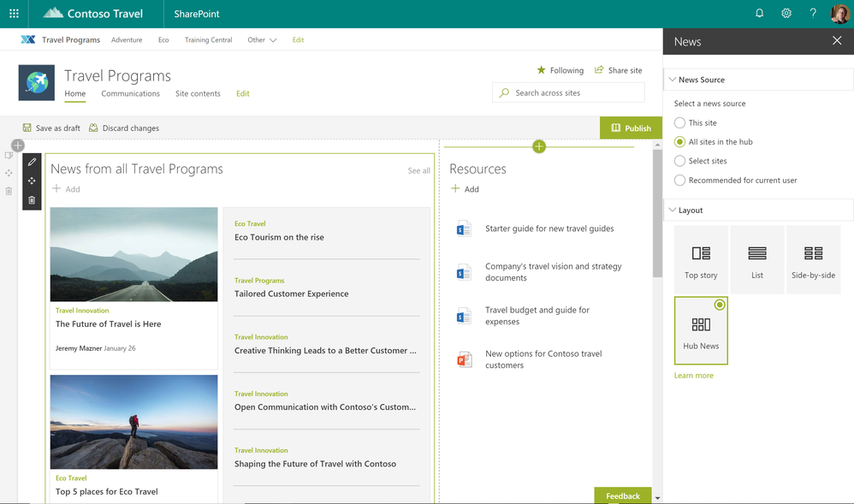Open the app launcher waffle icon

pos(15,14)
